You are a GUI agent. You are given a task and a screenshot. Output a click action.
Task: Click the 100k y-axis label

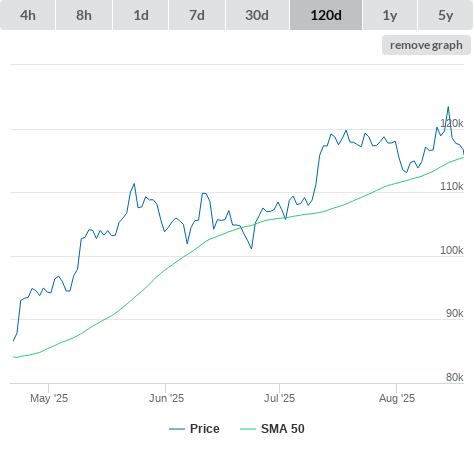pos(452,250)
